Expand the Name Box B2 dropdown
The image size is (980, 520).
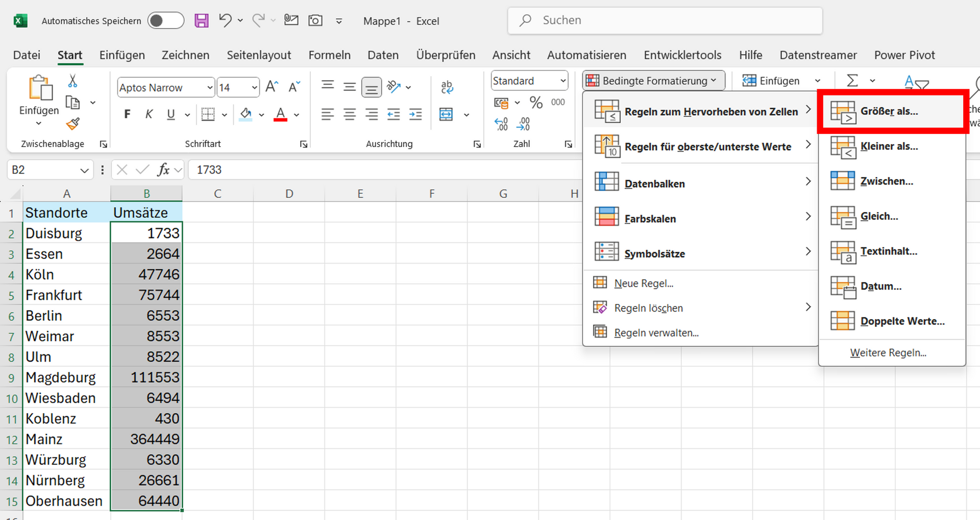point(84,170)
